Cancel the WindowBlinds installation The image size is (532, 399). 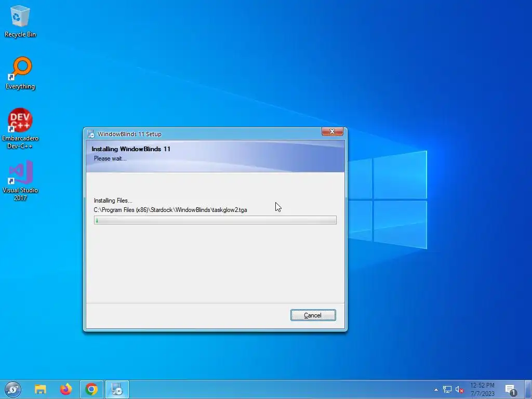[313, 315]
